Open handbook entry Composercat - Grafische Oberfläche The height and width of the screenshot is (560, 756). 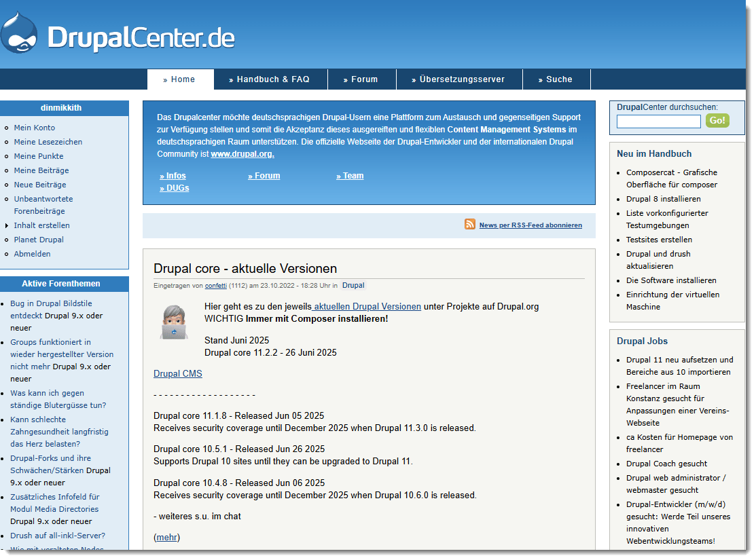click(x=672, y=179)
